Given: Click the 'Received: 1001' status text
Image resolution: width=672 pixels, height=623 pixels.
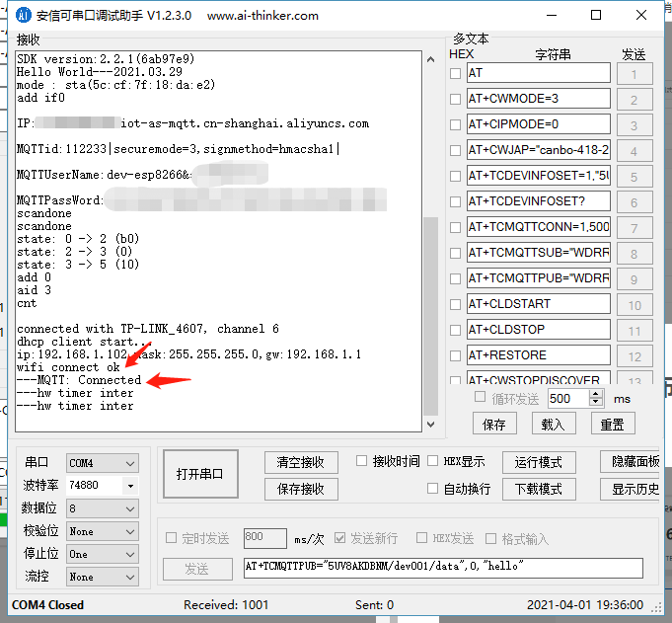Looking at the screenshot, I should 226,605.
